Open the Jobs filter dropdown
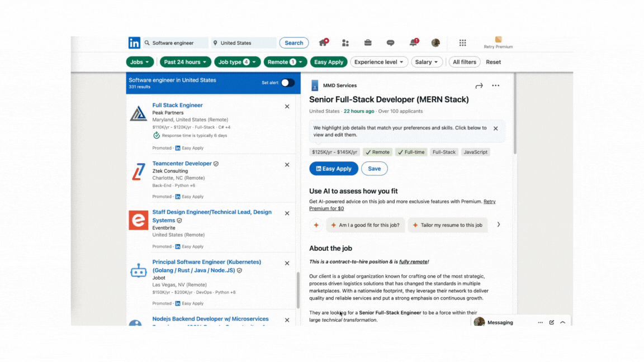The height and width of the screenshot is (362, 644). coord(140,62)
